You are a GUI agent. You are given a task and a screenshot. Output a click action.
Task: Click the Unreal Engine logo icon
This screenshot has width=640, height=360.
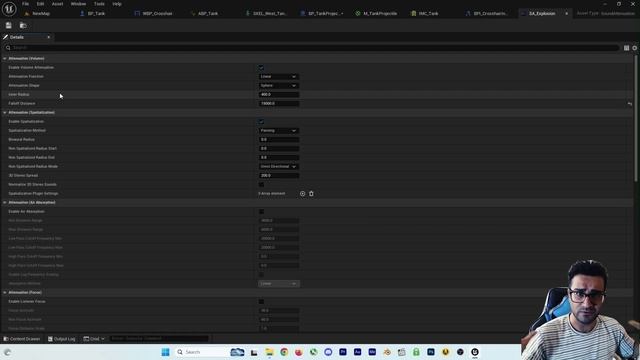9,9
